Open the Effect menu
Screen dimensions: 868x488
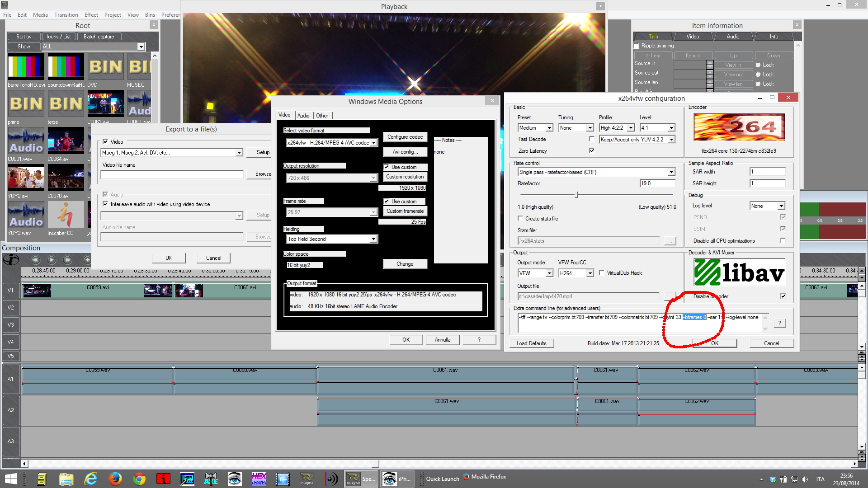tap(91, 15)
